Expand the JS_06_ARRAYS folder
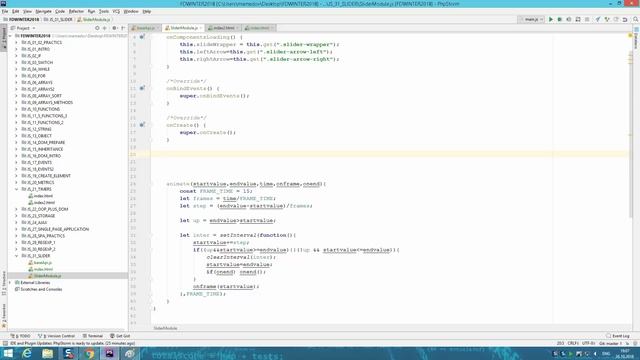 16,82
